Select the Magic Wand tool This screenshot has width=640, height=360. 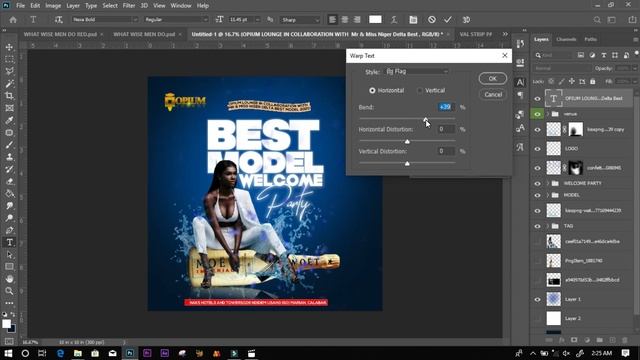click(9, 84)
